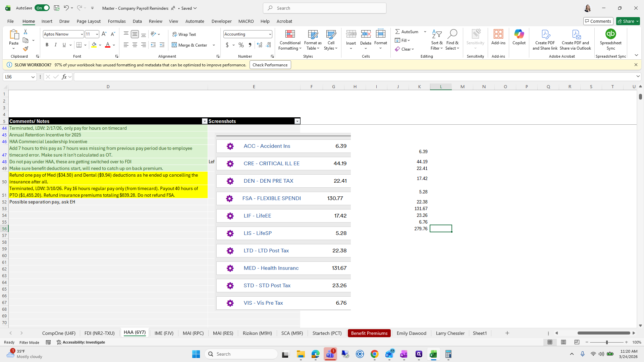Open Comments/Notes column filter dropdown

point(204,121)
